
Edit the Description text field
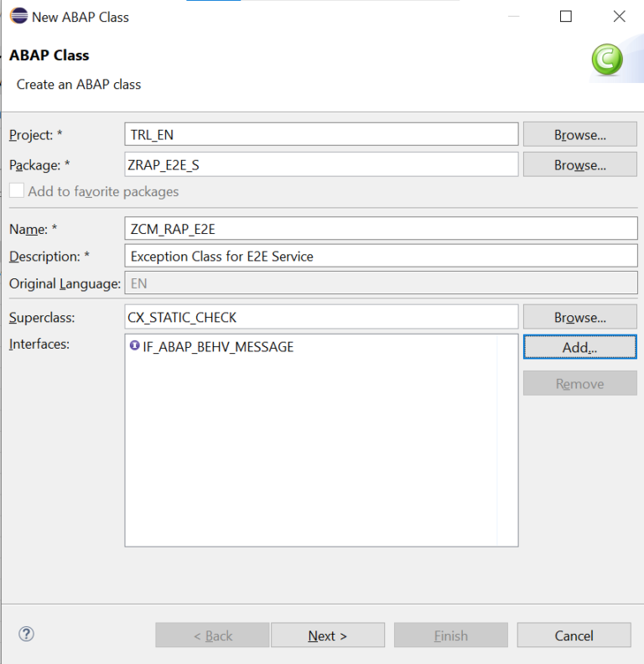pyautogui.click(x=381, y=257)
